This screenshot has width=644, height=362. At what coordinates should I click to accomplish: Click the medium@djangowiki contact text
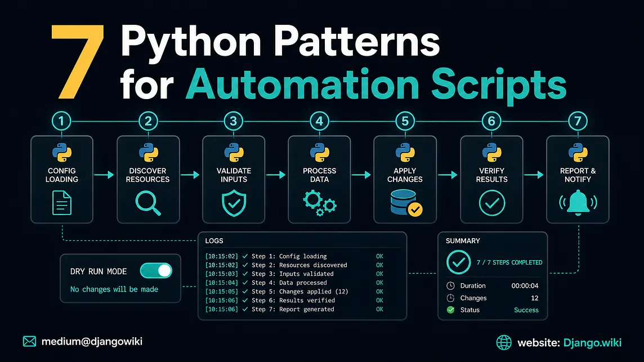(x=92, y=342)
